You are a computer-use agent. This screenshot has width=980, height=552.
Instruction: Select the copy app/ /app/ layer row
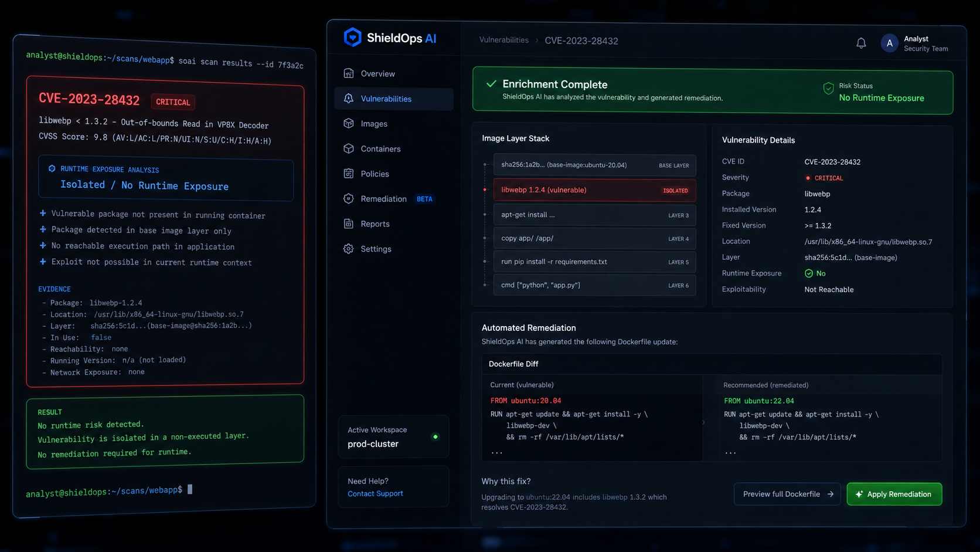coord(594,238)
